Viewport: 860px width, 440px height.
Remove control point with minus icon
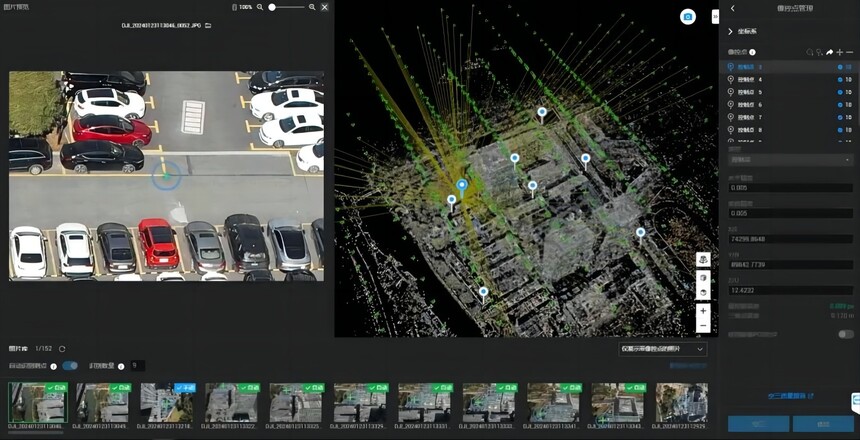coord(849,52)
